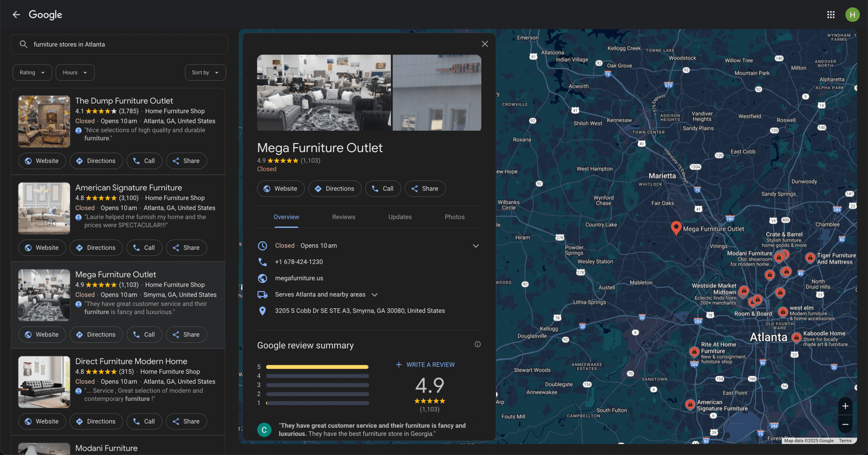868x455 pixels.
Task: Open the megafurniture.us website link
Action: (x=299, y=278)
